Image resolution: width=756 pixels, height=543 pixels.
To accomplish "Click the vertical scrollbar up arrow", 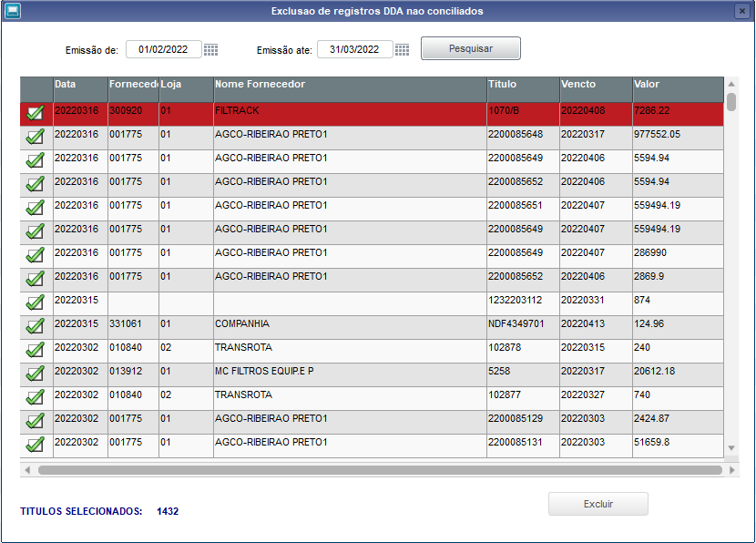I will coord(731,84).
